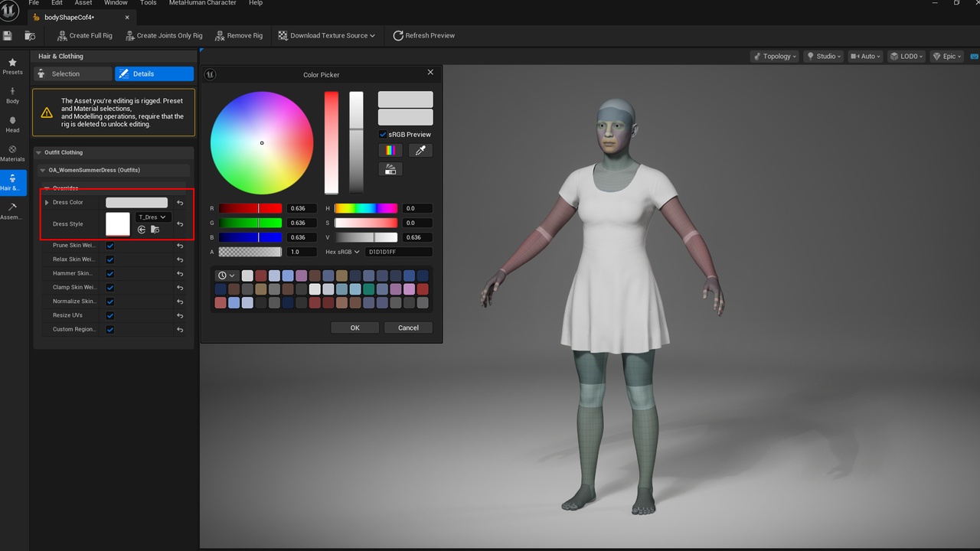Click Cancel in Color Picker
The width and height of the screenshot is (980, 551).
408,328
